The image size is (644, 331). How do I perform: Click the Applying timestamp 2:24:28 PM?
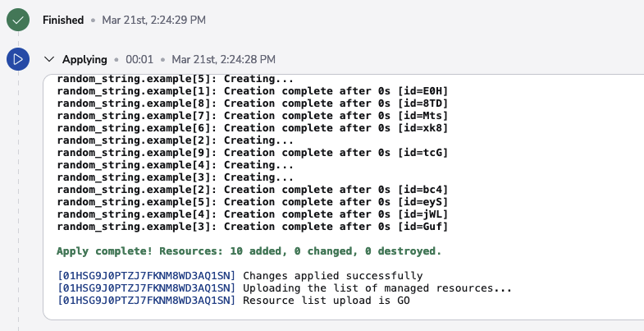[223, 59]
